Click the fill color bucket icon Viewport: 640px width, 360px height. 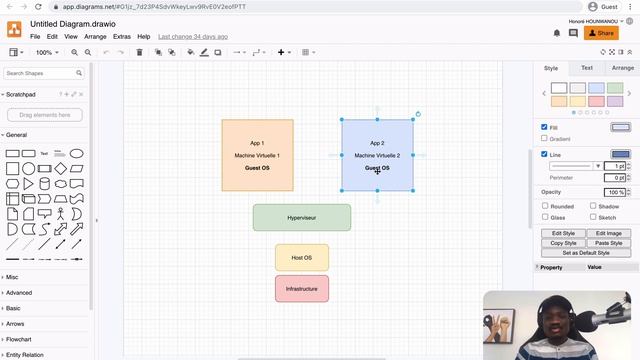pyautogui.click(x=190, y=52)
